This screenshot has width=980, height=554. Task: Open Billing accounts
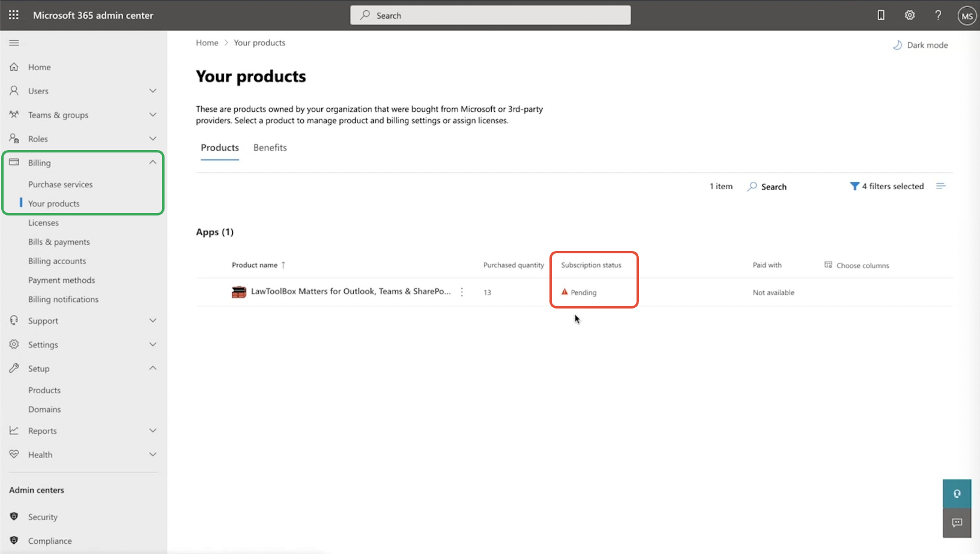coord(57,261)
